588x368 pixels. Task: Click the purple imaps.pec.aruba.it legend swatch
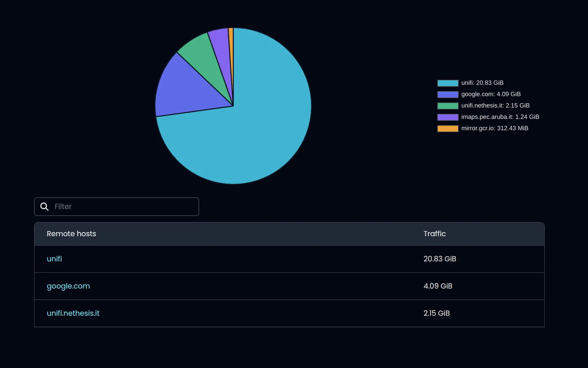tap(448, 117)
